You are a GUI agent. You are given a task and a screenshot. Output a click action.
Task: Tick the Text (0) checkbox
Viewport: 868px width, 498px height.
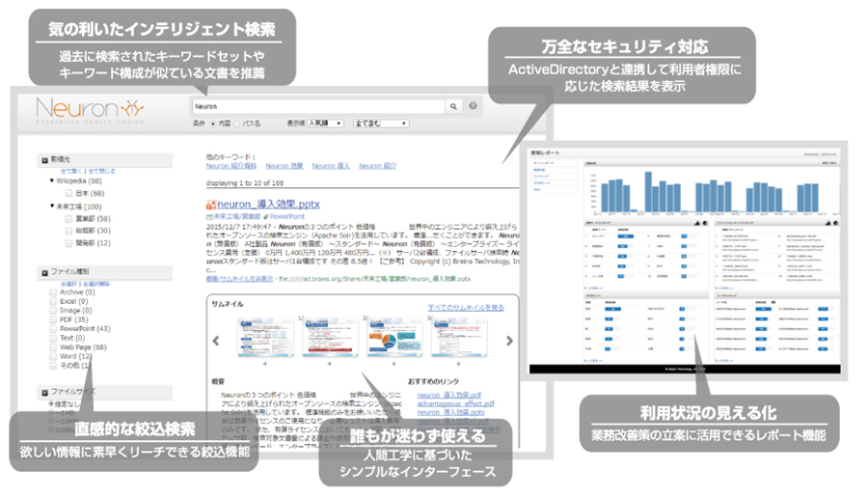(x=53, y=338)
